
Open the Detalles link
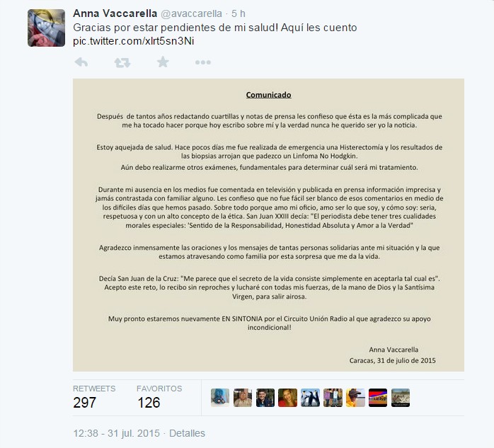pos(187,433)
